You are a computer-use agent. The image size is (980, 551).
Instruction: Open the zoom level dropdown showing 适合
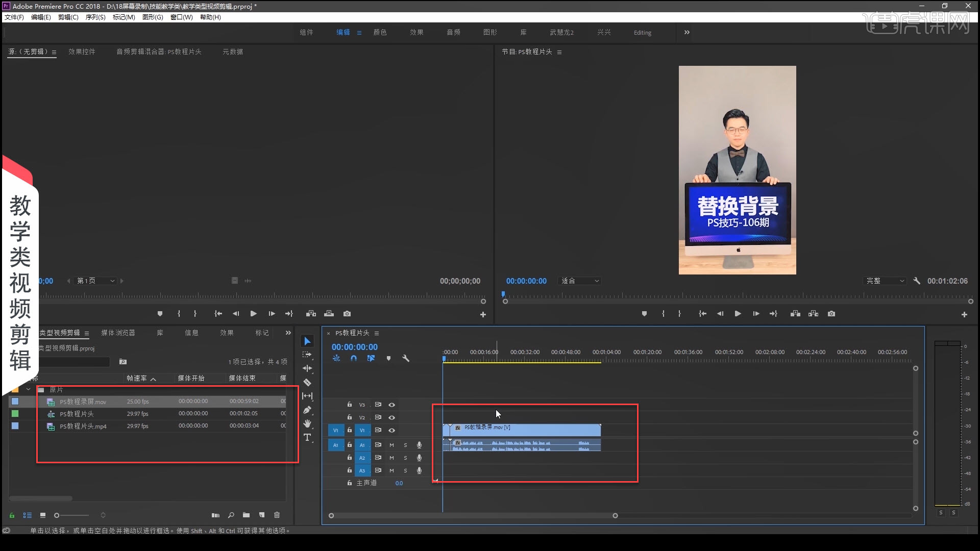[580, 281]
